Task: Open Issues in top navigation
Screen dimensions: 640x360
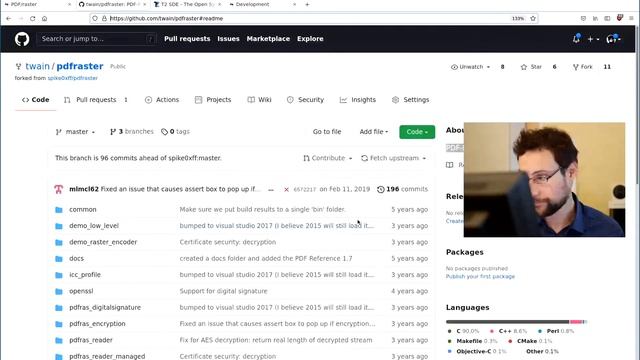Action: pyautogui.click(x=228, y=39)
